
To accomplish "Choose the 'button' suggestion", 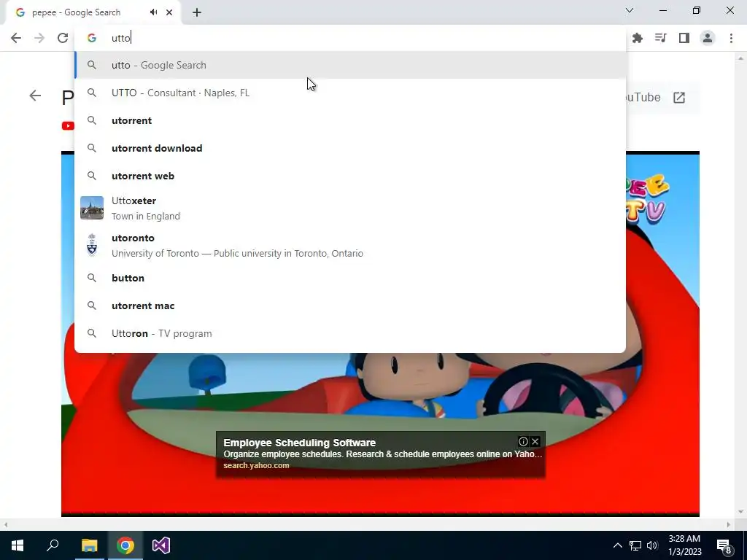I will (350, 278).
